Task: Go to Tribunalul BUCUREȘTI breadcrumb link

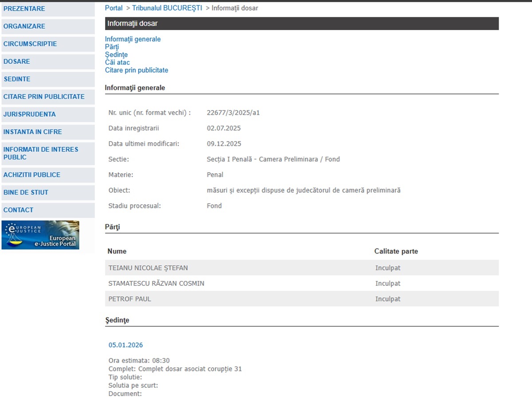Action: pos(167,8)
